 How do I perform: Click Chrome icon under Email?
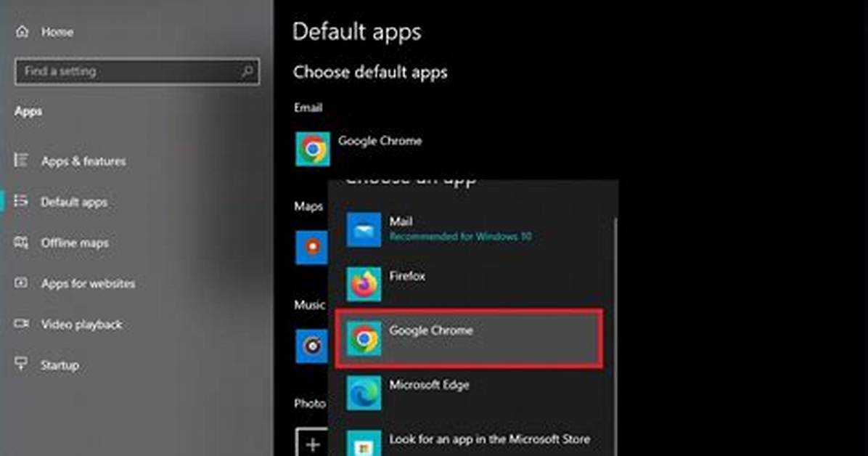coord(313,149)
